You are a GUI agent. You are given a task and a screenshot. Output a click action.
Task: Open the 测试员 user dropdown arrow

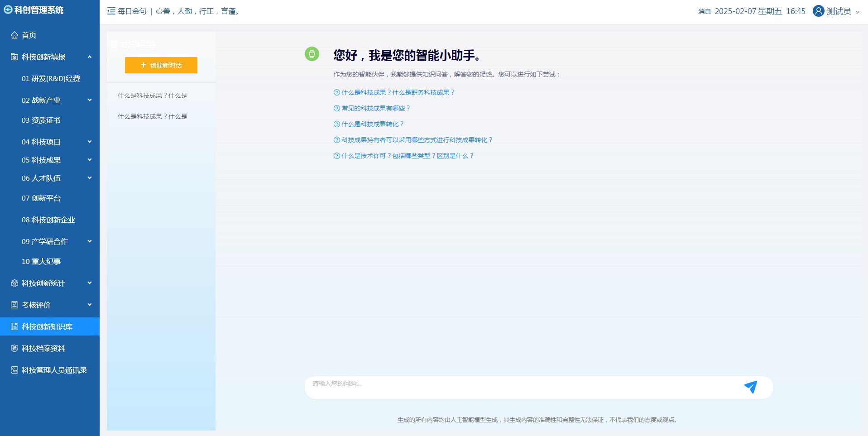click(x=857, y=12)
